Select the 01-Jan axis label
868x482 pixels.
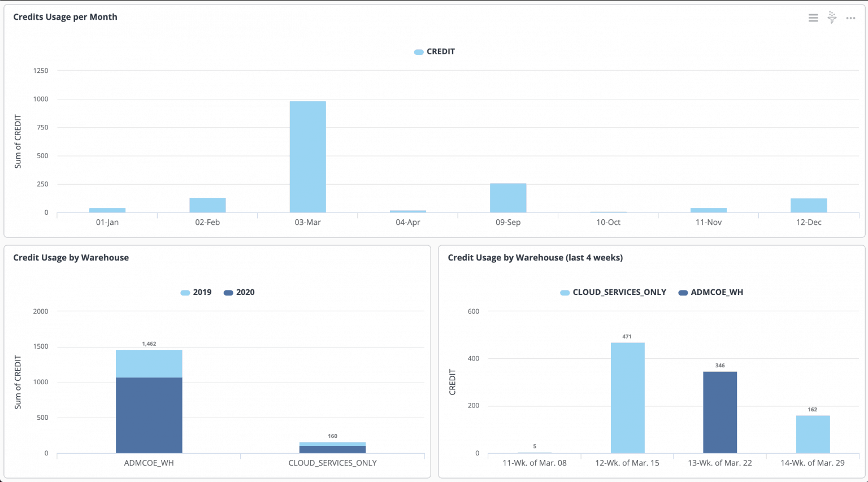[x=107, y=222]
